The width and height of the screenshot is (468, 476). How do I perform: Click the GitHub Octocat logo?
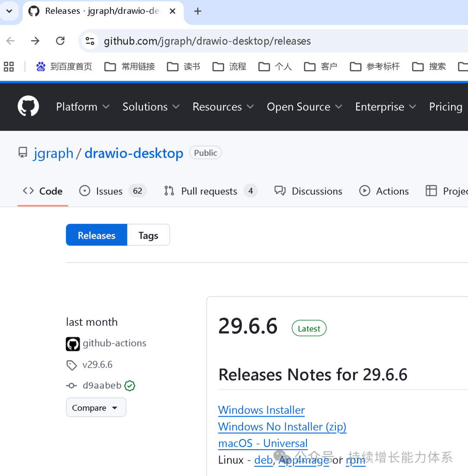pos(28,107)
